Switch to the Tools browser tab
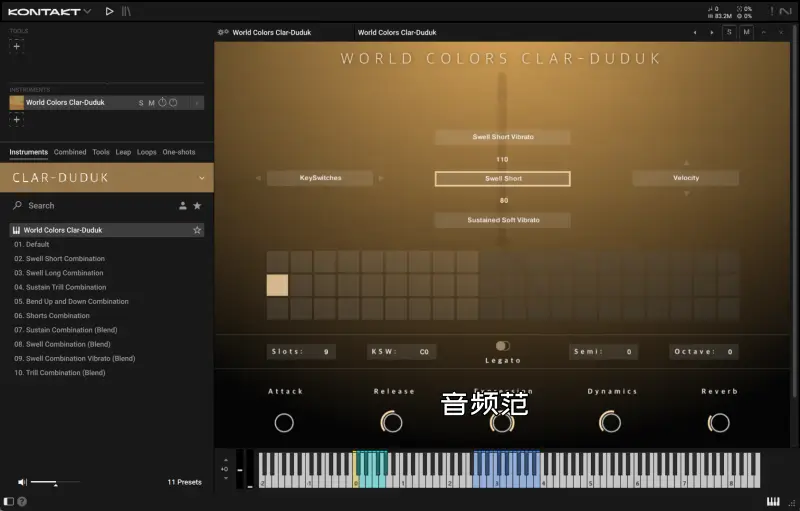 click(101, 152)
